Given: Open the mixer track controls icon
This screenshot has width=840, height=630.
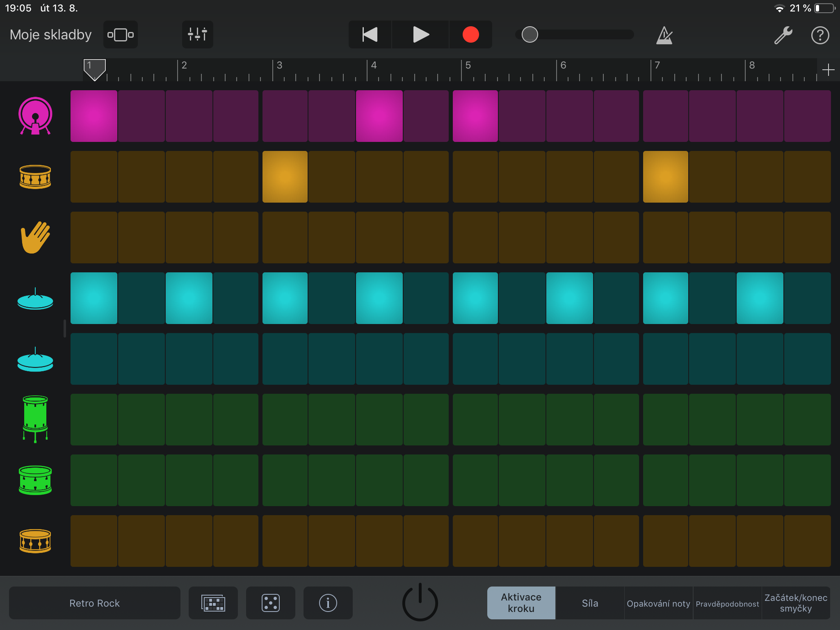Looking at the screenshot, I should 197,34.
